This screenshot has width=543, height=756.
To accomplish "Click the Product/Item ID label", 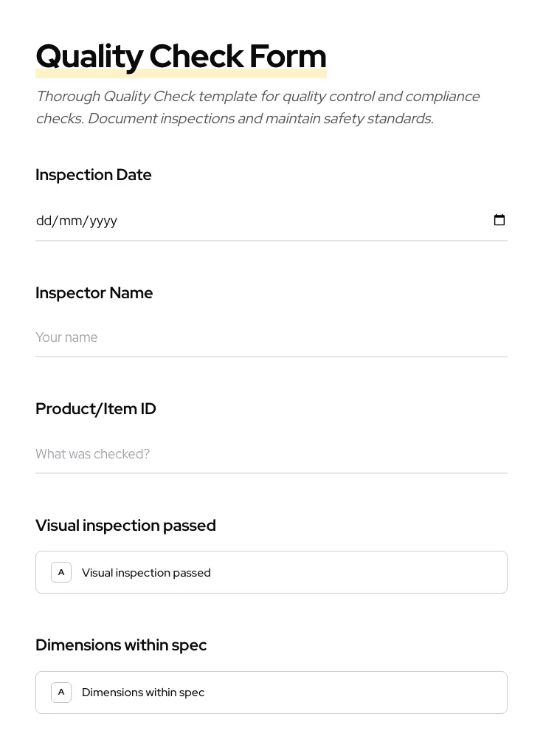I will click(96, 409).
